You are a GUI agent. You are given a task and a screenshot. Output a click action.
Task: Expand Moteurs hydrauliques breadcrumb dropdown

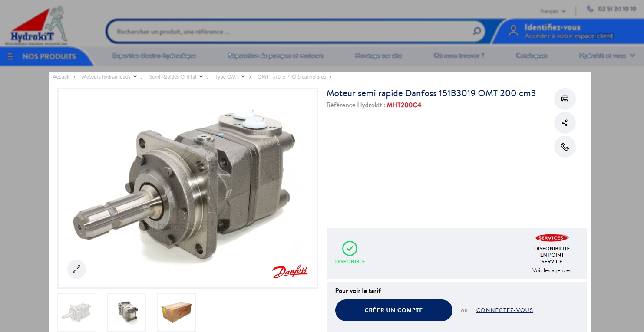pos(135,76)
